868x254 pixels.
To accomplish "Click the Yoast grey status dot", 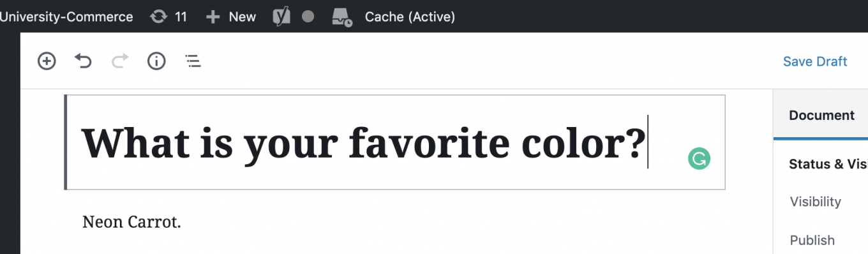I will [308, 17].
